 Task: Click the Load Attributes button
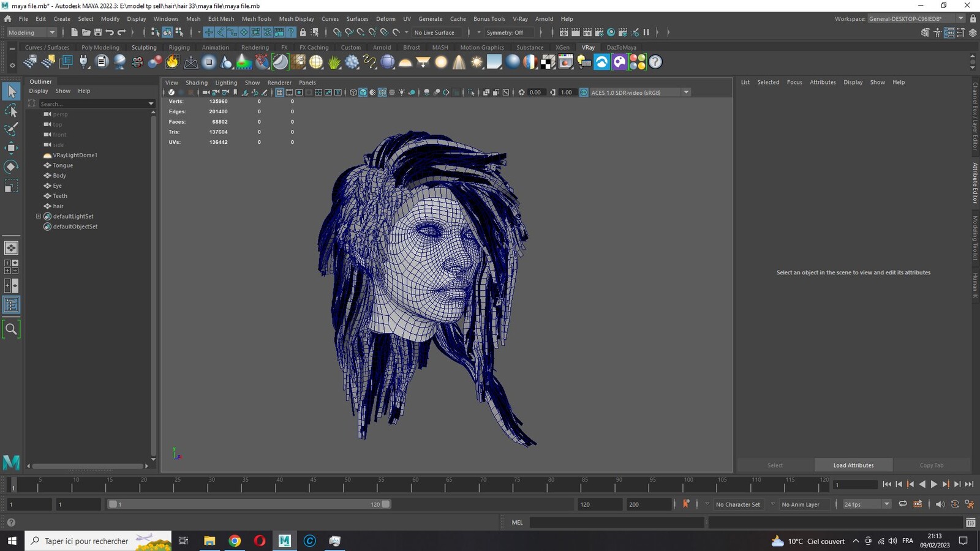pyautogui.click(x=853, y=465)
